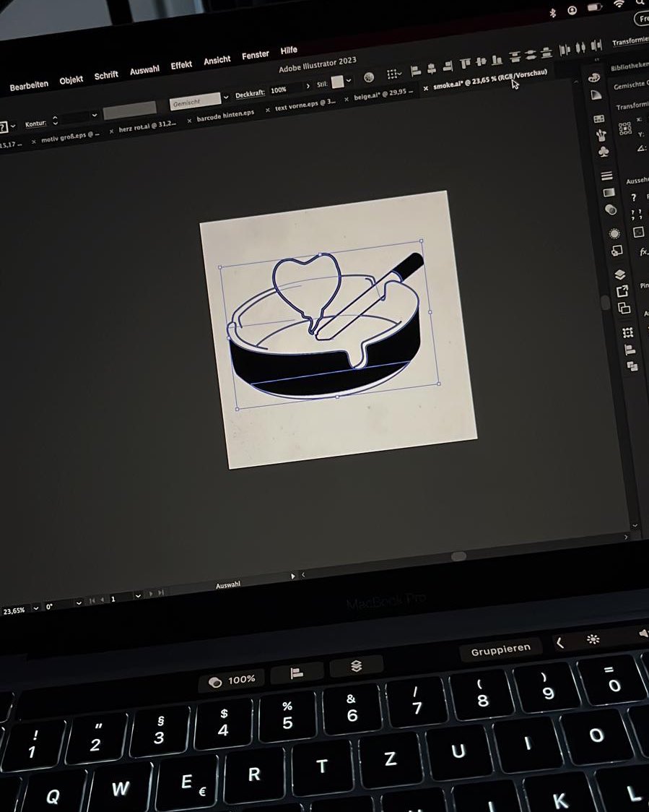The height and width of the screenshot is (812, 649).
Task: Open the Align panel icon in dock
Action: pyautogui.click(x=630, y=350)
